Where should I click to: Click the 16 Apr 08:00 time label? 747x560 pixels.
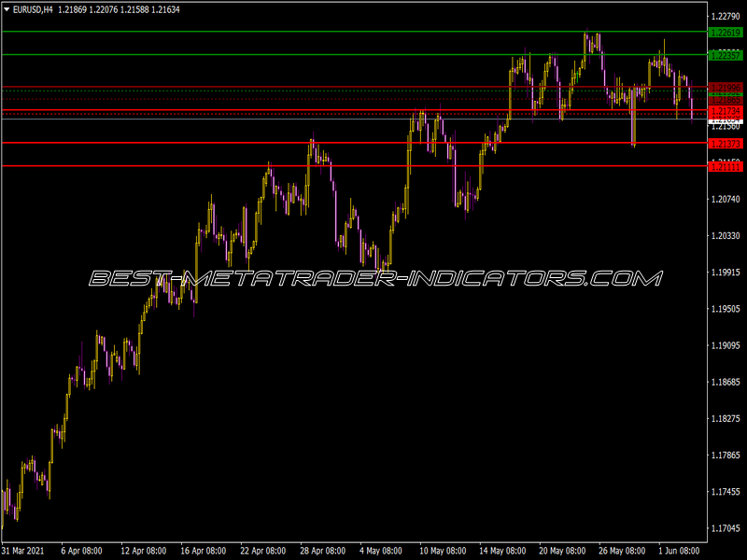point(204,551)
